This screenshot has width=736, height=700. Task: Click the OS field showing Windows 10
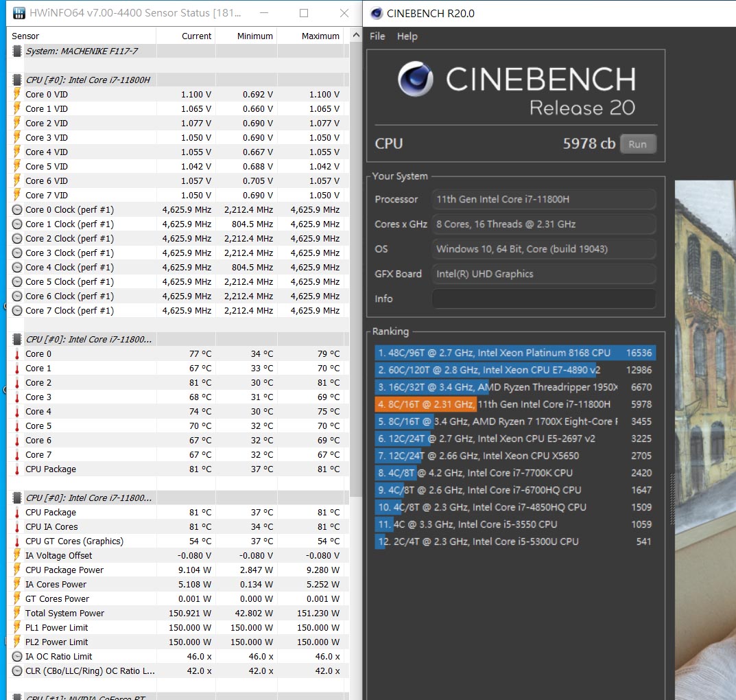[543, 249]
